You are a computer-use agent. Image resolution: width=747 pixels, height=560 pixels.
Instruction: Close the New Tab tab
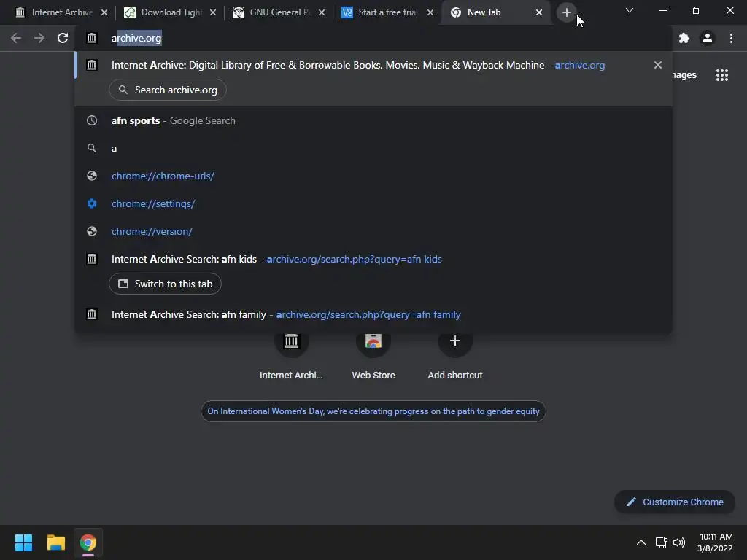[539, 12]
